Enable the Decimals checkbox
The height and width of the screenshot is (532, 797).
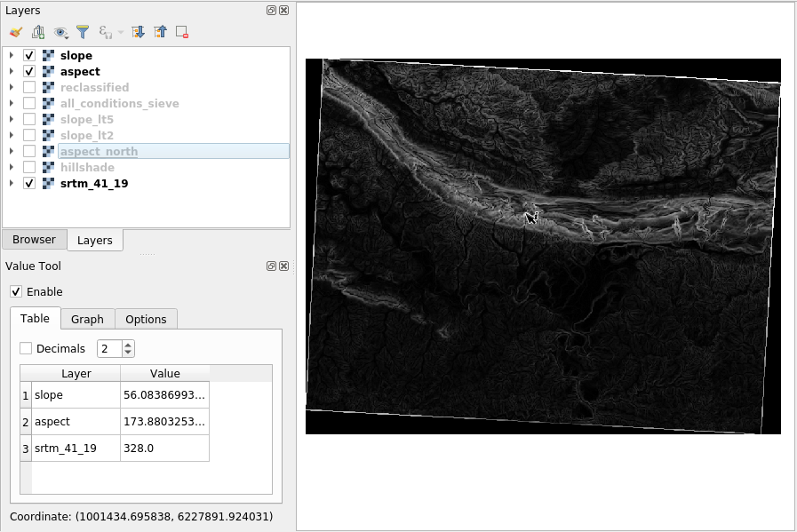click(25, 348)
